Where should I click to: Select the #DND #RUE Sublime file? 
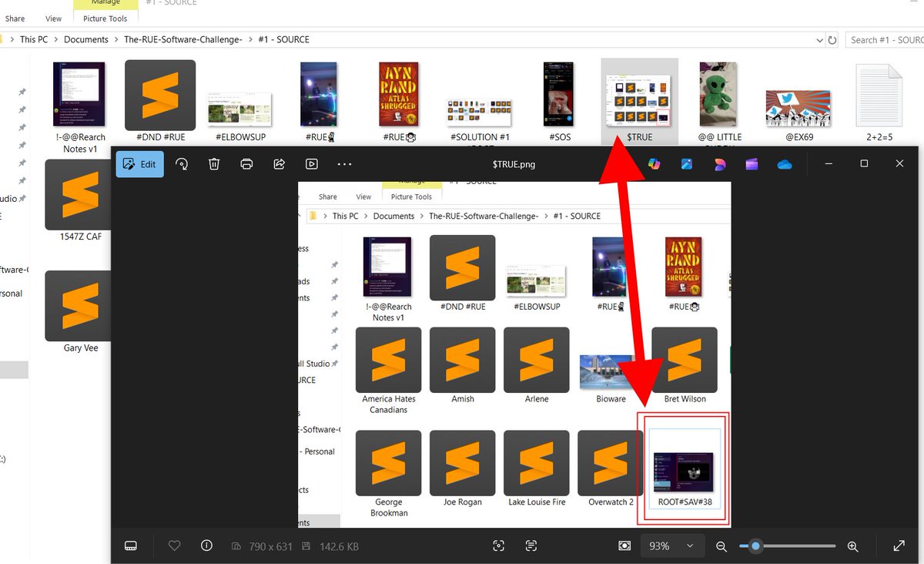pos(160,102)
